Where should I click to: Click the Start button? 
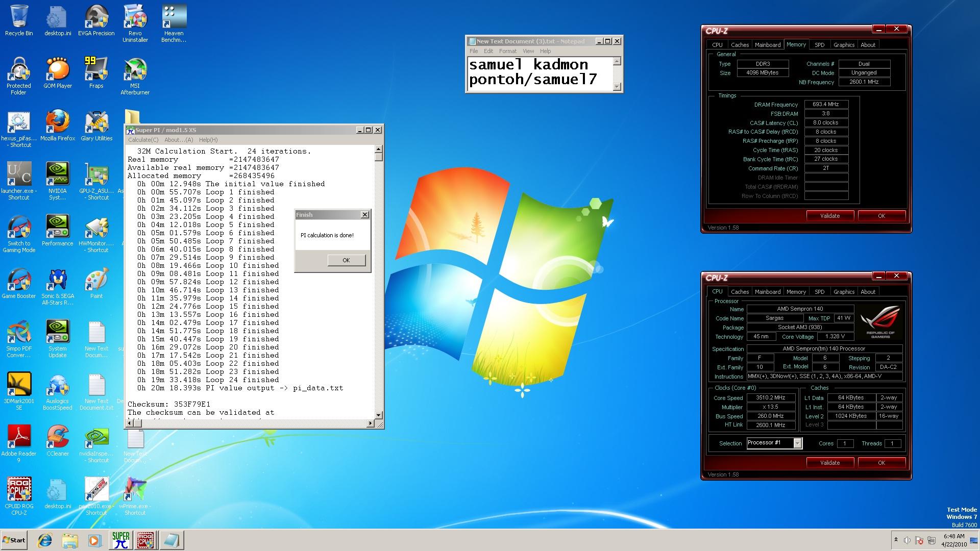(x=14, y=540)
